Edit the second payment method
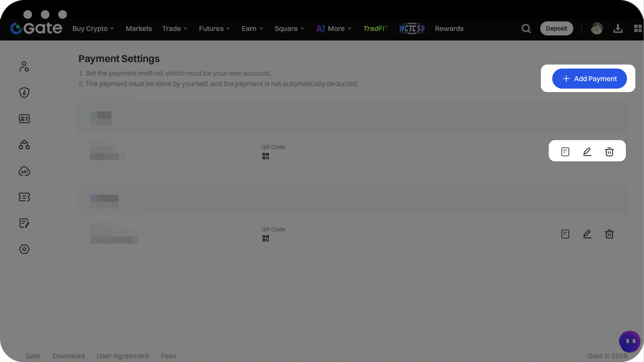 pos(587,234)
